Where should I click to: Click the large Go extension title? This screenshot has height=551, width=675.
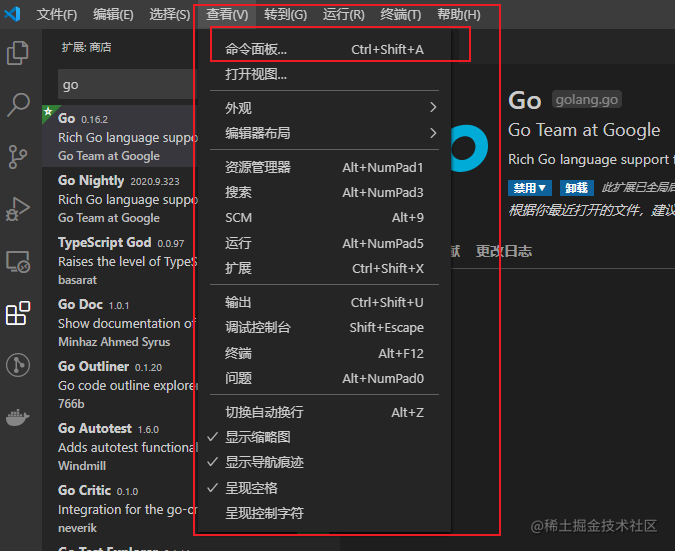click(524, 101)
